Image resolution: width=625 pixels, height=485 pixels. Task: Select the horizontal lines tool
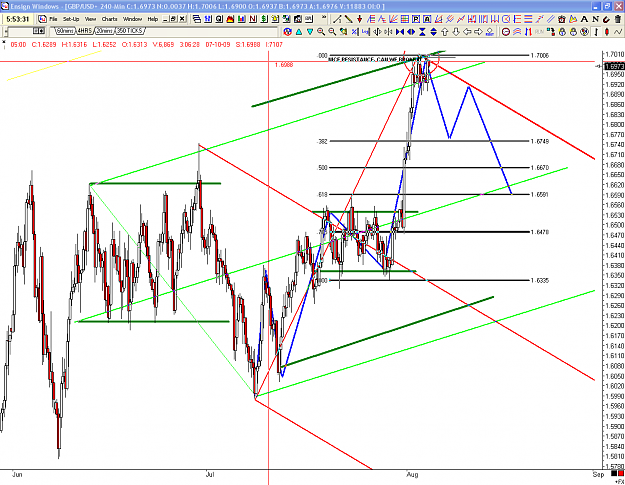(528, 19)
